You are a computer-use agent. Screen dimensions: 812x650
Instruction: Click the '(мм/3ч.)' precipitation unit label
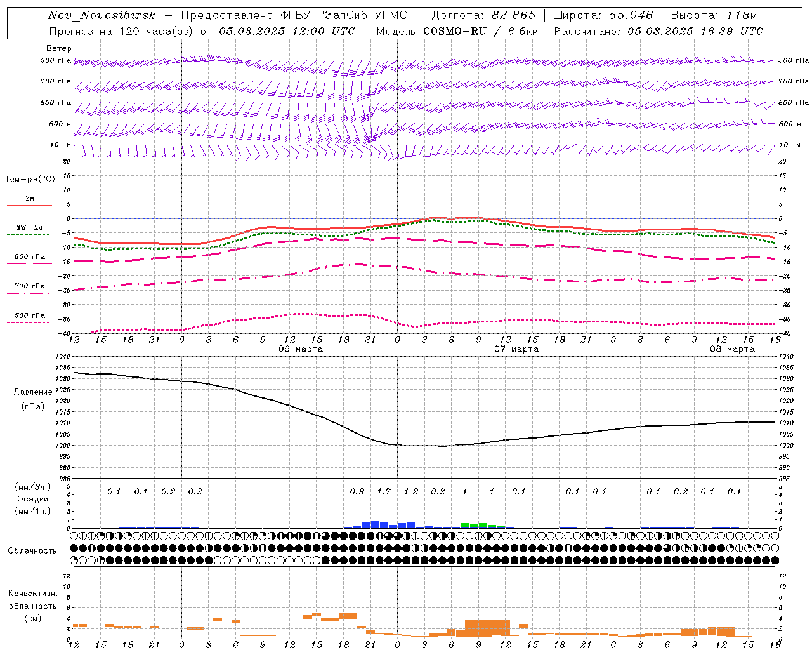point(33,487)
